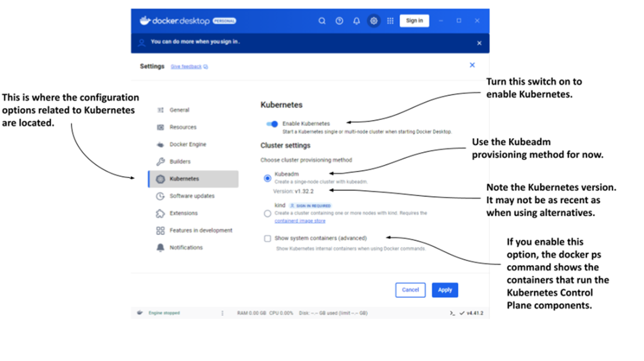644x361 pixels.
Task: Click the CPU 0.00% status entry
Action: [282, 313]
